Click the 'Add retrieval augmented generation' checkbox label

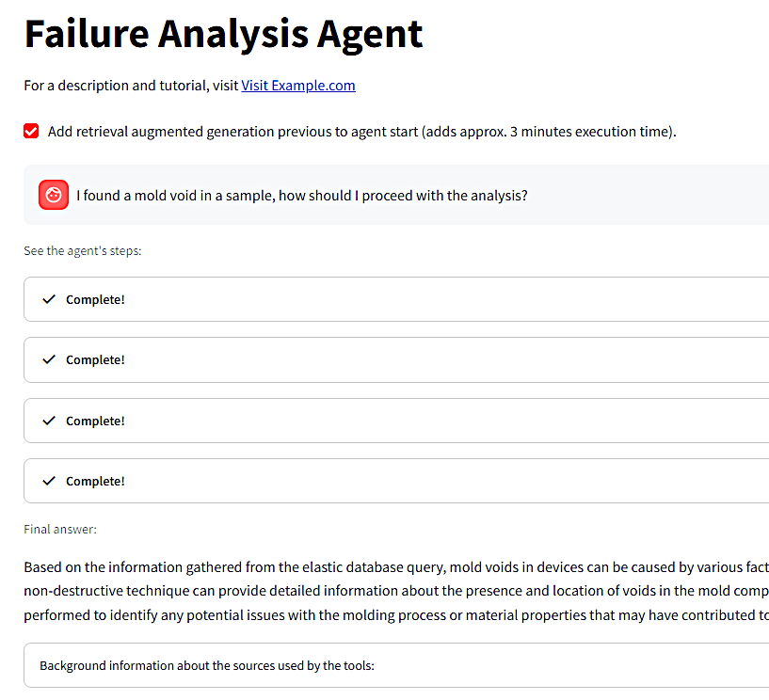361,132
